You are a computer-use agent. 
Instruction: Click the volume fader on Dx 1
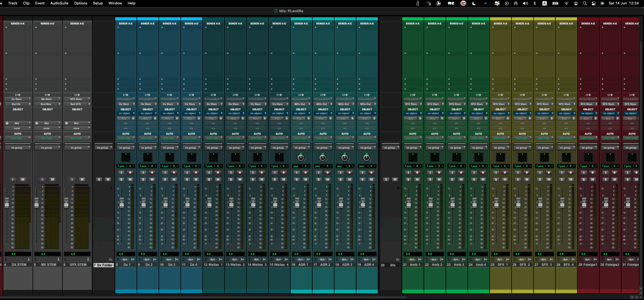tap(122, 203)
